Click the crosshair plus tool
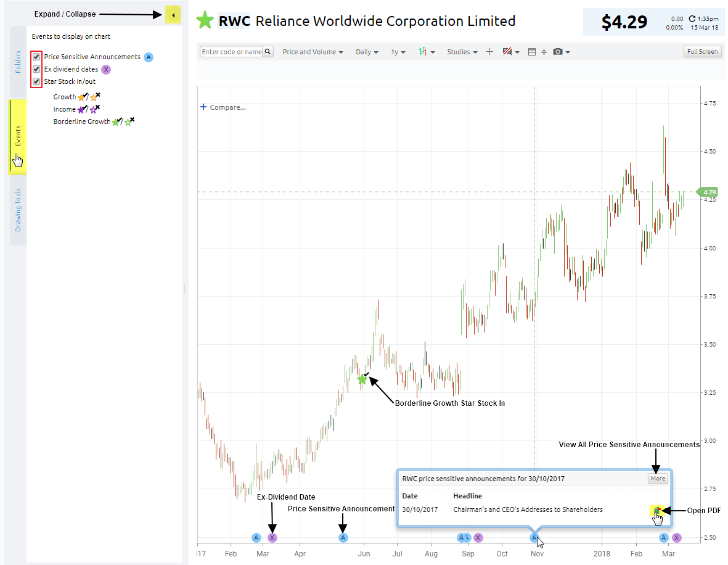The height and width of the screenshot is (565, 728). (x=489, y=52)
